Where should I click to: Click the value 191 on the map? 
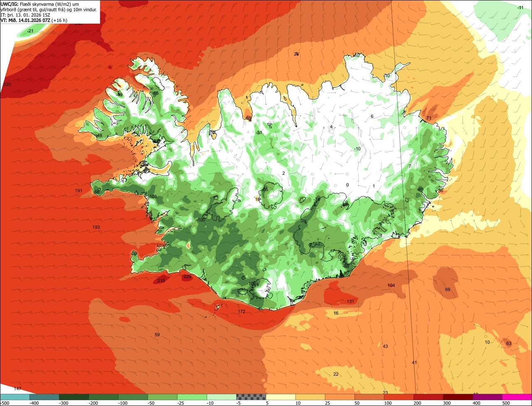point(79,191)
